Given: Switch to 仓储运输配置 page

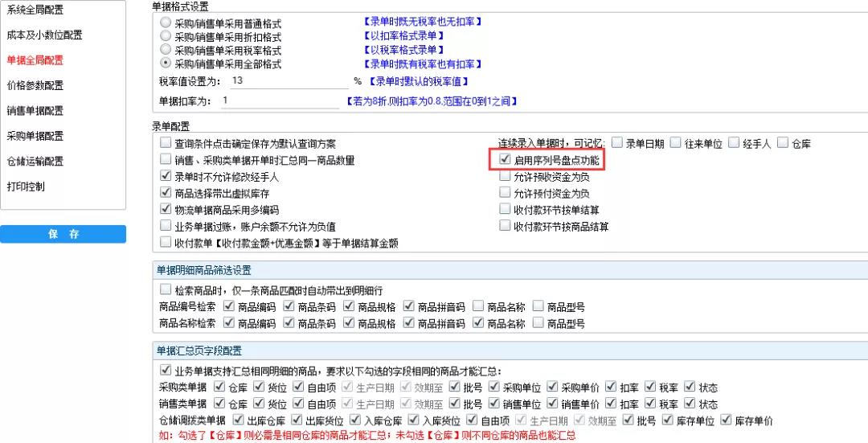Looking at the screenshot, I should [x=35, y=161].
